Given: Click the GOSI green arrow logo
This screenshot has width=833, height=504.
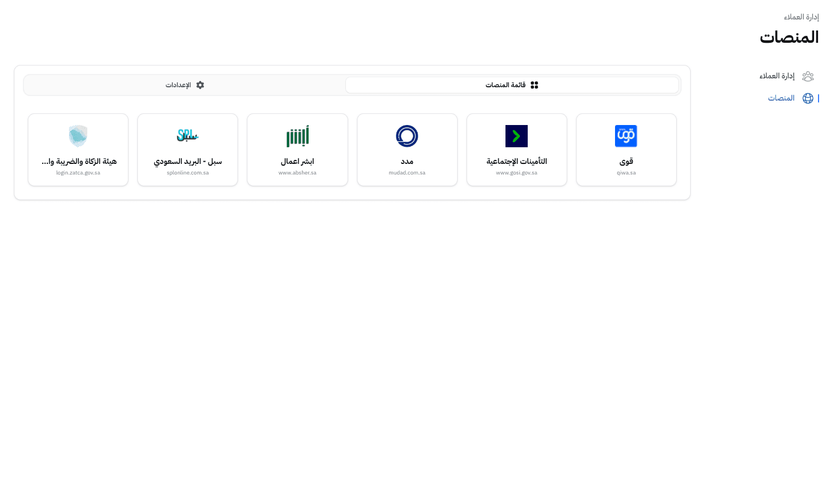Looking at the screenshot, I should (x=517, y=136).
